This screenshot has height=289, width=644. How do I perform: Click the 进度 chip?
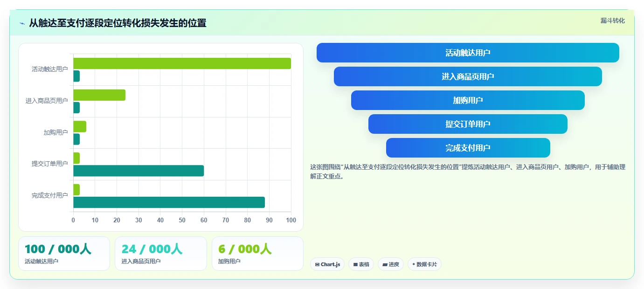click(391, 264)
